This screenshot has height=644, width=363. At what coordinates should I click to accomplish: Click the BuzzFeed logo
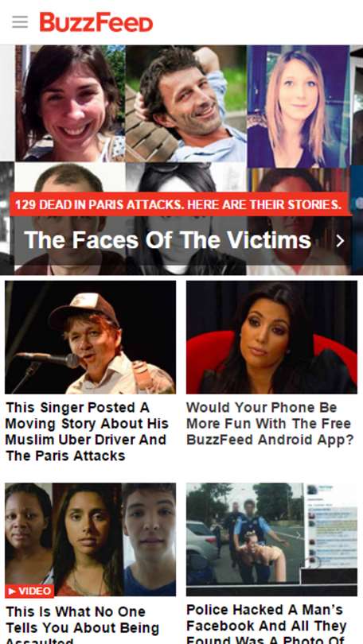[x=96, y=22]
